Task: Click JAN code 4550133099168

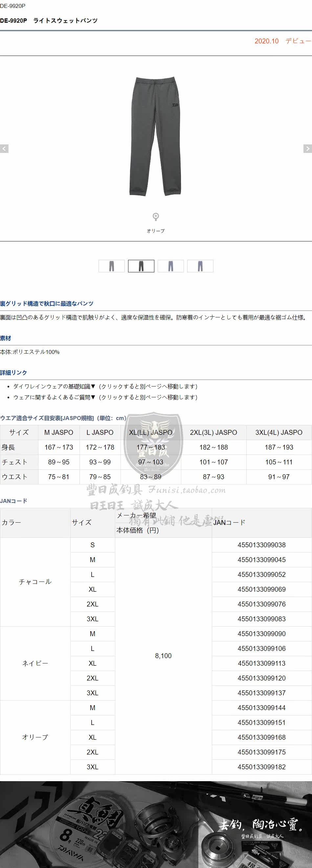Action: click(262, 738)
